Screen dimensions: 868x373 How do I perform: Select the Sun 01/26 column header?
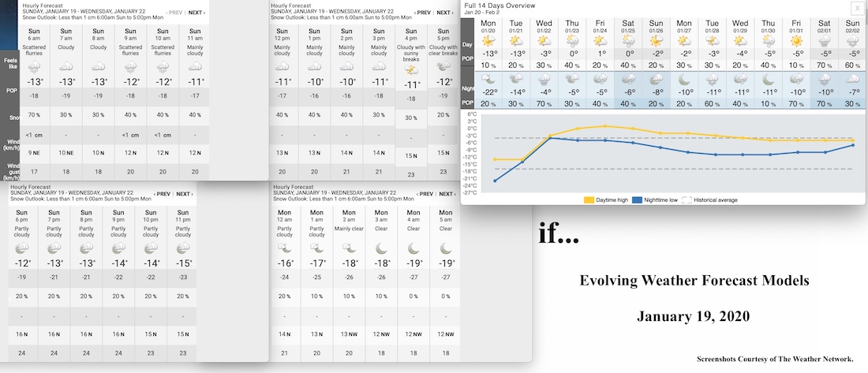[656, 26]
